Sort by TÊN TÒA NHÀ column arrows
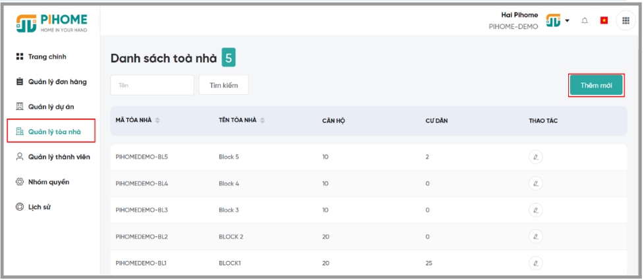This screenshot has width=644, height=280. 262,121
